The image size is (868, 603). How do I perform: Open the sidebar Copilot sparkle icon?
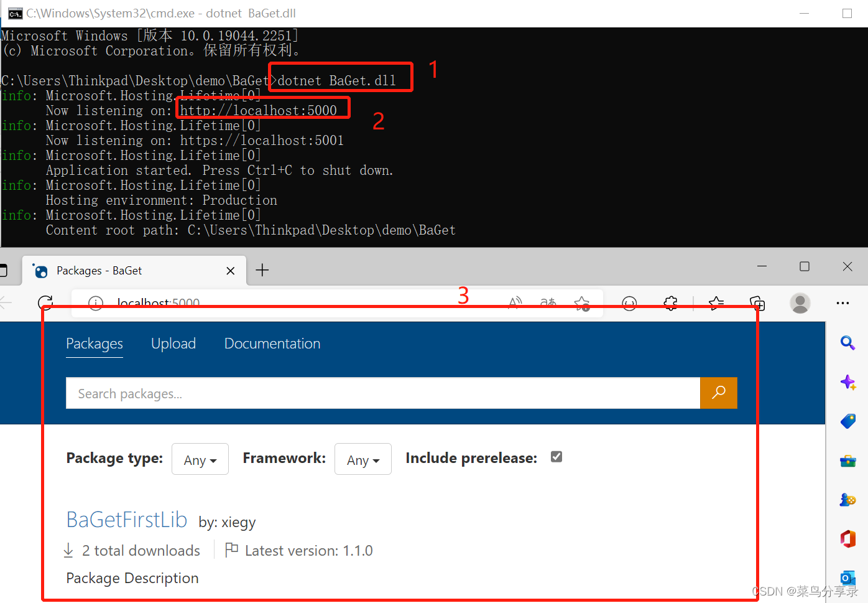point(848,382)
